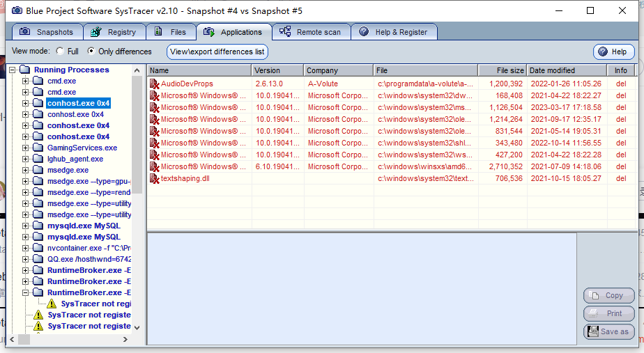Click the copy icon on Copy button
The image size is (644, 353).
594,295
